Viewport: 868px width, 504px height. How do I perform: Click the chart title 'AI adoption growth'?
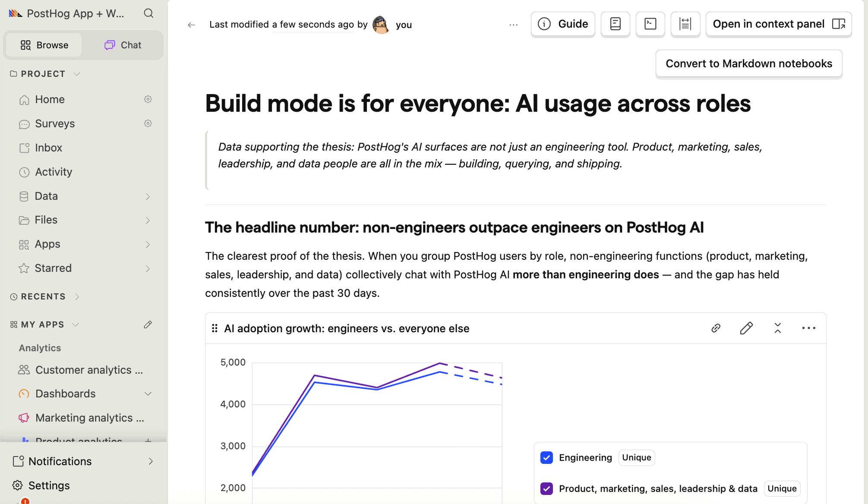point(347,328)
